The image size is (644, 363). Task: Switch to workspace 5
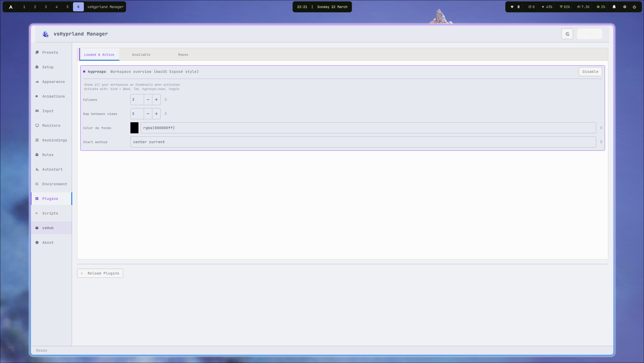coord(67,7)
